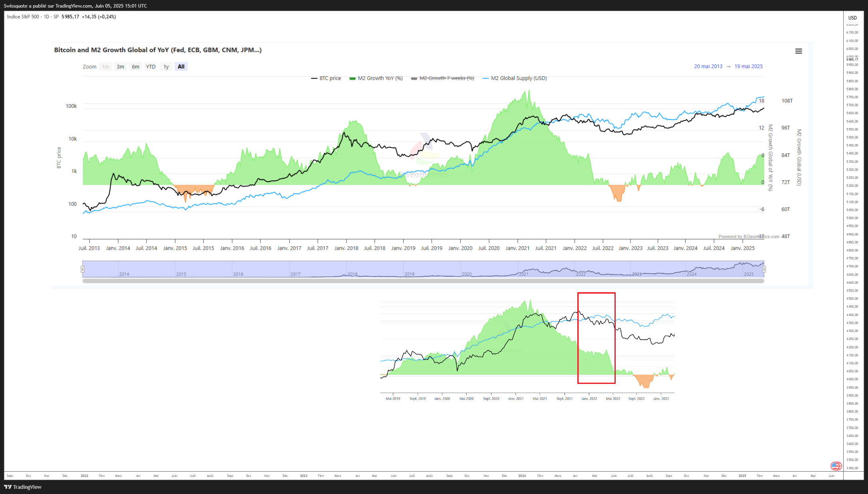868x494 pixels.
Task: Toggle BTC price series in legend
Action: click(326, 78)
